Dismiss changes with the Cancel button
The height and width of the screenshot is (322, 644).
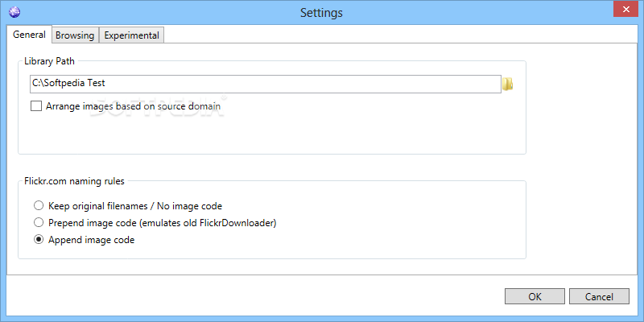point(599,296)
